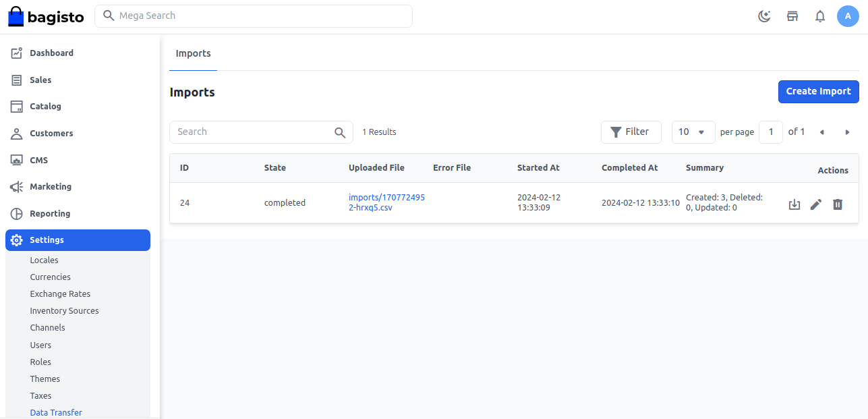The height and width of the screenshot is (419, 868).
Task: Expand the Filter options
Action: click(x=631, y=132)
